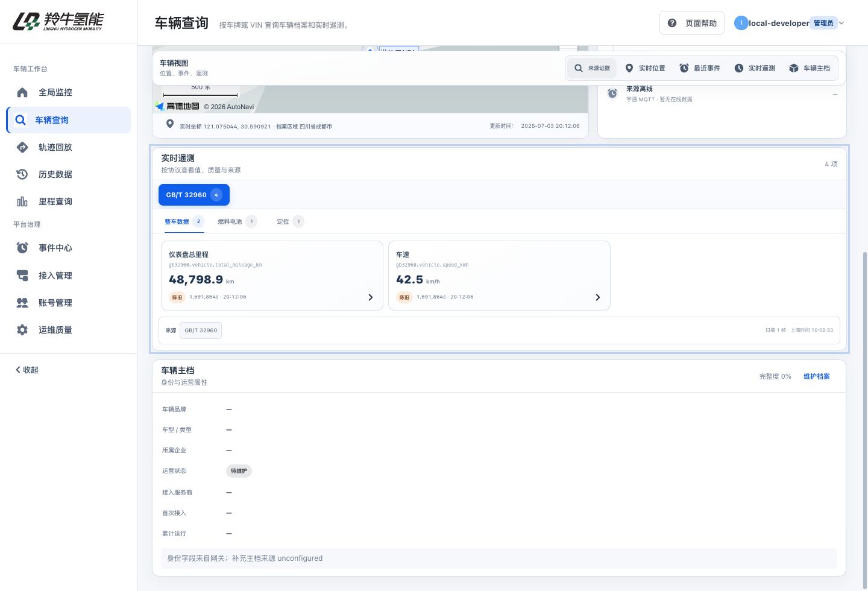Click the 48,798.9 mileage value

196,279
